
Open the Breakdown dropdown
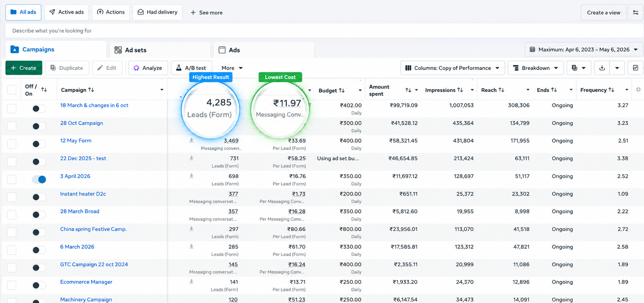click(536, 68)
